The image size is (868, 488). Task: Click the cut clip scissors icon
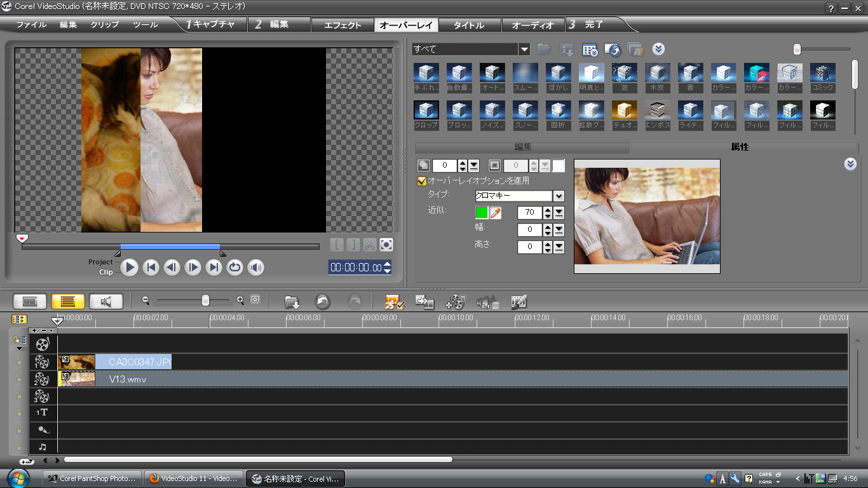369,245
